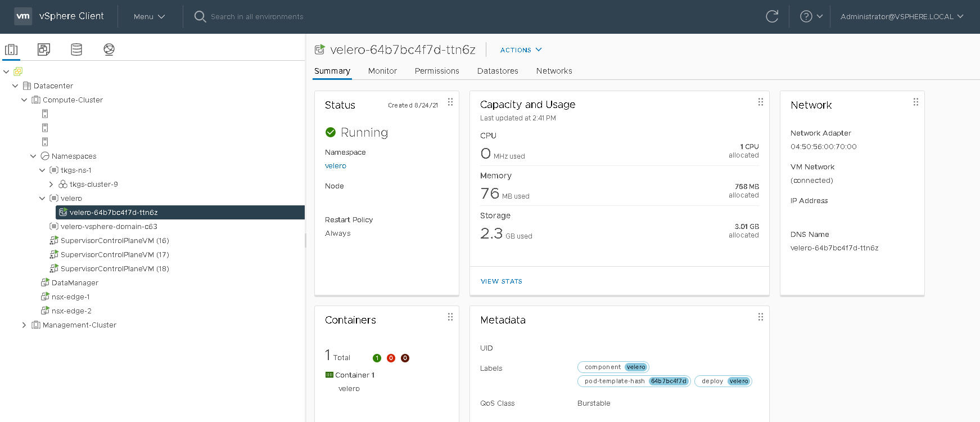Collapse the Compute-Cluster tree node
This screenshot has height=422, width=980.
[x=24, y=100]
